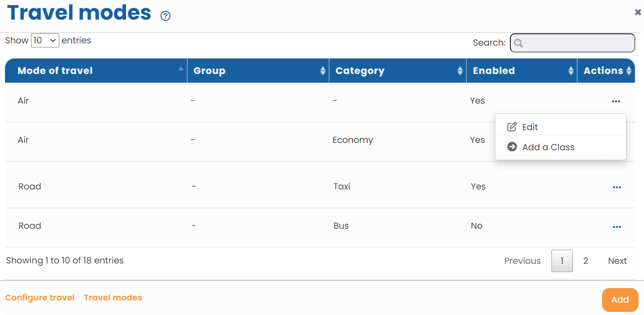The width and height of the screenshot is (644, 315).
Task: Click the help question mark icon
Action: pos(166,16)
